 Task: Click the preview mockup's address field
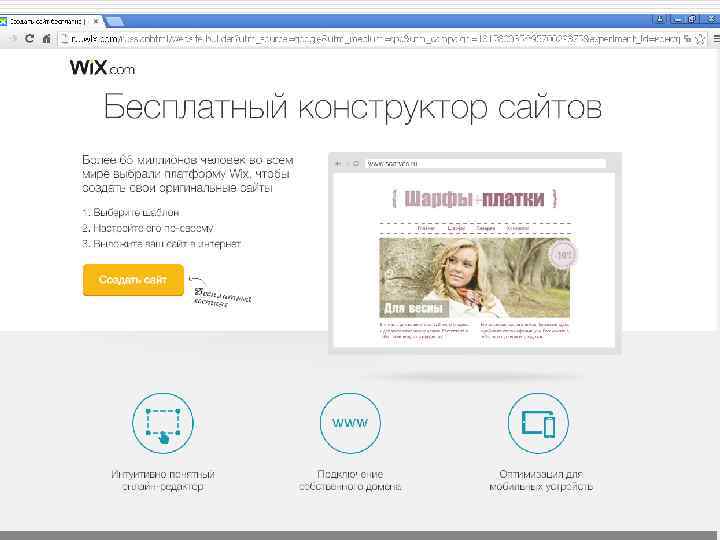coord(485,163)
